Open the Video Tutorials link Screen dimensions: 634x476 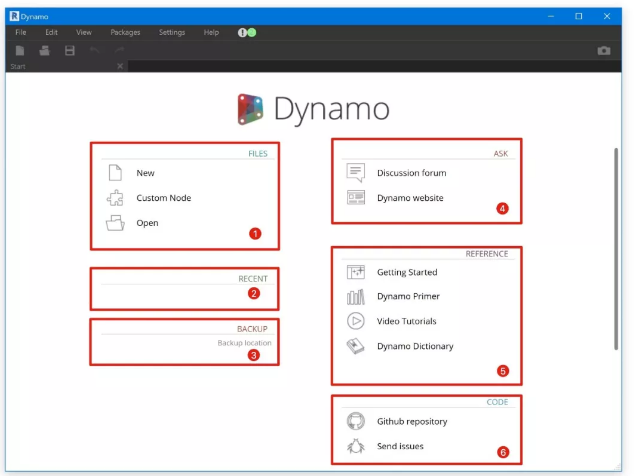point(407,321)
